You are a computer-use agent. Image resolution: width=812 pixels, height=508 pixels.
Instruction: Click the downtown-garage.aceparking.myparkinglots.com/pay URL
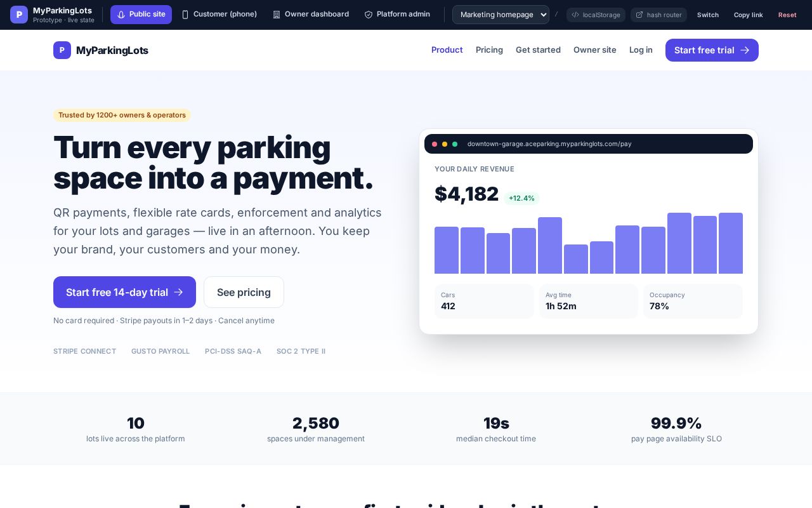(549, 144)
